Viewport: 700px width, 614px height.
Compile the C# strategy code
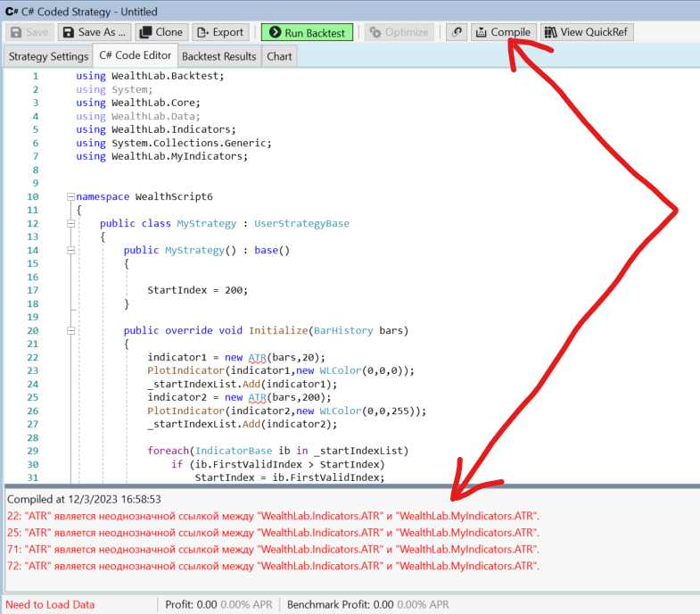coord(503,32)
